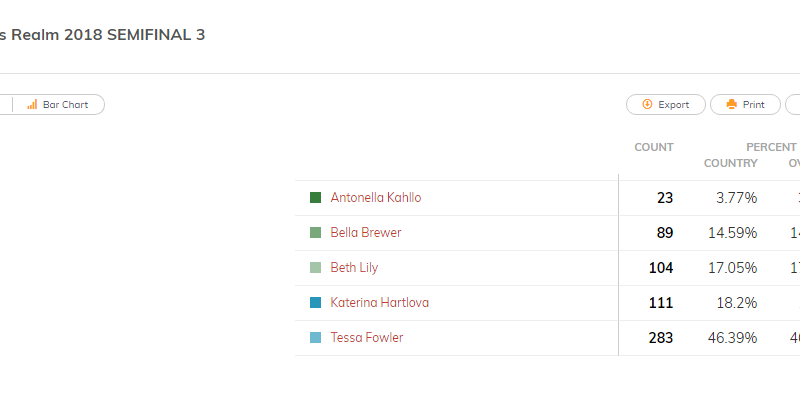Click Beth Lily light green swatch
Image resolution: width=800 pixels, height=406 pixels.
pos(315,268)
